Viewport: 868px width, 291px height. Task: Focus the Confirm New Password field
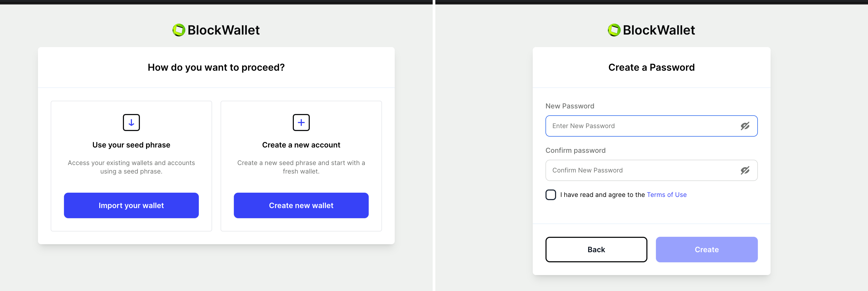tap(640, 170)
